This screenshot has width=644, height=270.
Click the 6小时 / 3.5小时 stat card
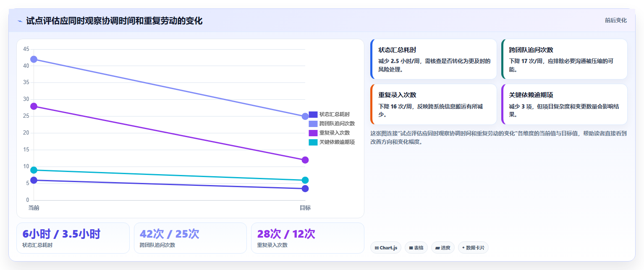click(x=73, y=238)
